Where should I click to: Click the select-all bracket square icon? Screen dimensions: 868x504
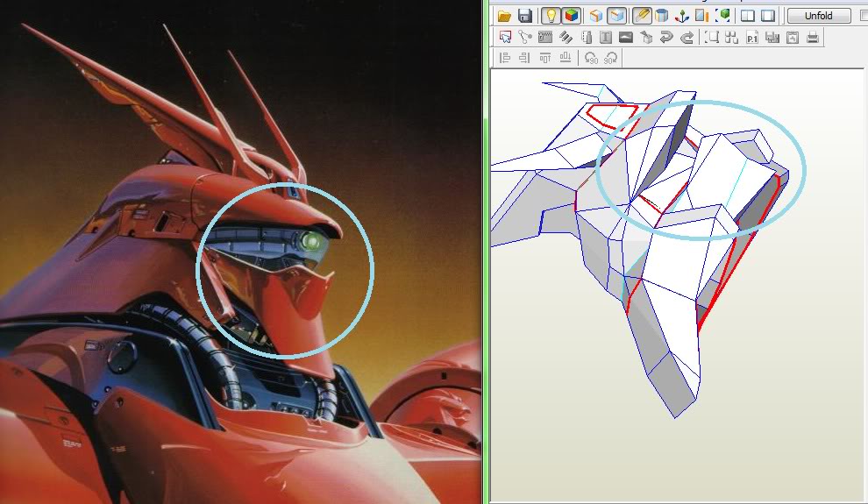click(711, 37)
